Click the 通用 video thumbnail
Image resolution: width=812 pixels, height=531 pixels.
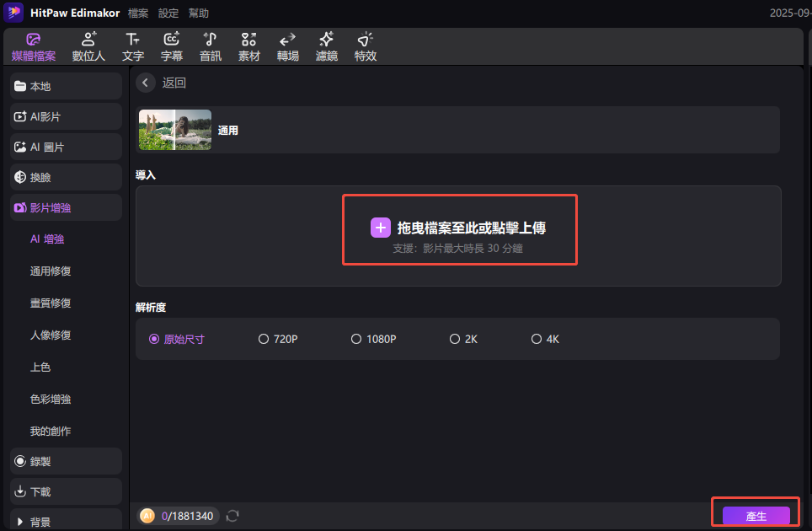[x=175, y=130]
